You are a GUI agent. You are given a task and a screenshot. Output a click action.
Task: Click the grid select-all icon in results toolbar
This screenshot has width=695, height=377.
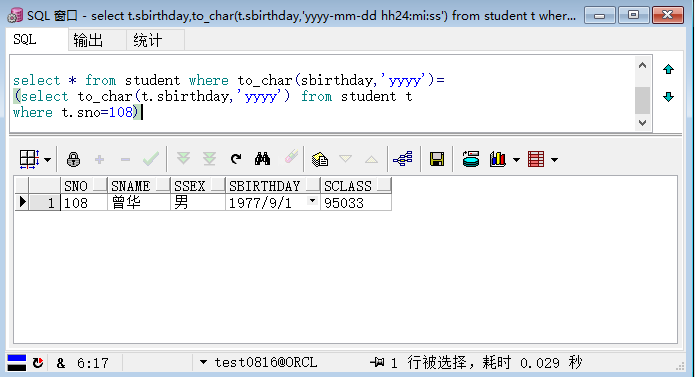click(x=29, y=159)
